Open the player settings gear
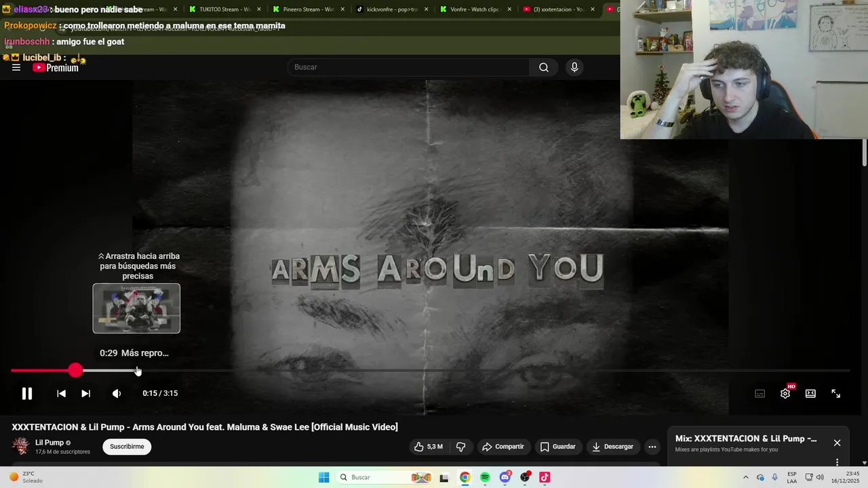This screenshot has width=868, height=488. [785, 394]
